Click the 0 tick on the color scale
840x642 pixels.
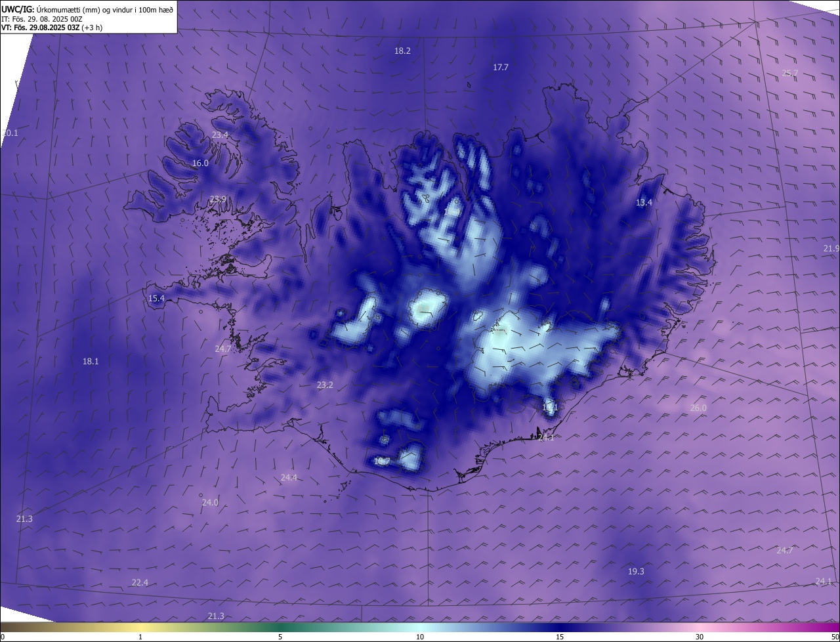(x=3, y=637)
